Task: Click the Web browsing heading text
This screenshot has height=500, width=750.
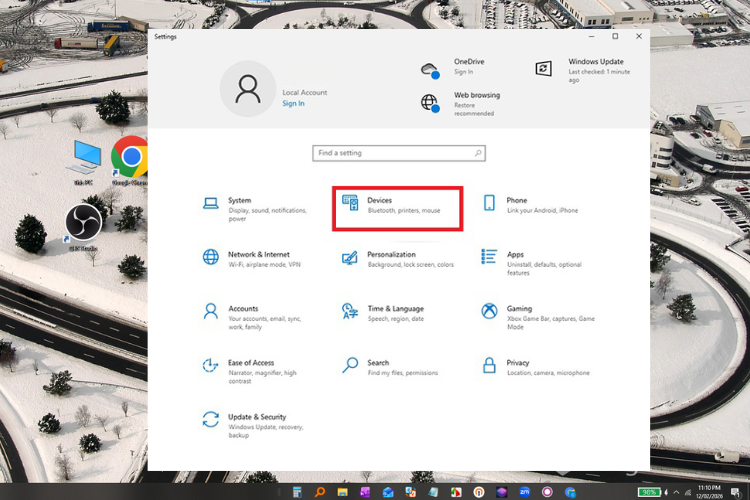Action: [477, 95]
